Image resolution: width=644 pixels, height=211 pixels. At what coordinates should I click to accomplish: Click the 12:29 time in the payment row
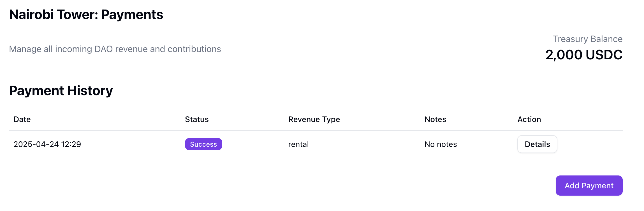point(71,144)
